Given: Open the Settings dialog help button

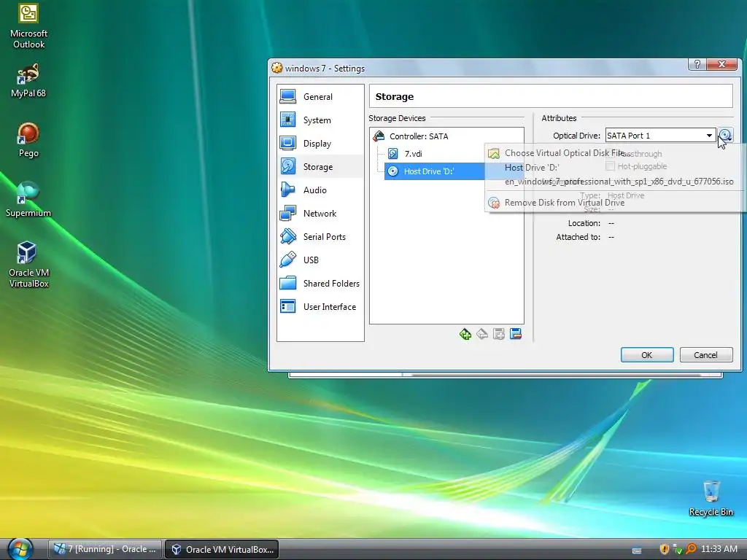Looking at the screenshot, I should (697, 64).
